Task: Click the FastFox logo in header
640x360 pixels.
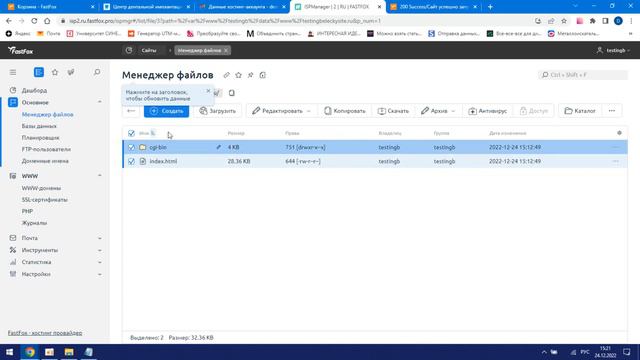Action: [20, 51]
